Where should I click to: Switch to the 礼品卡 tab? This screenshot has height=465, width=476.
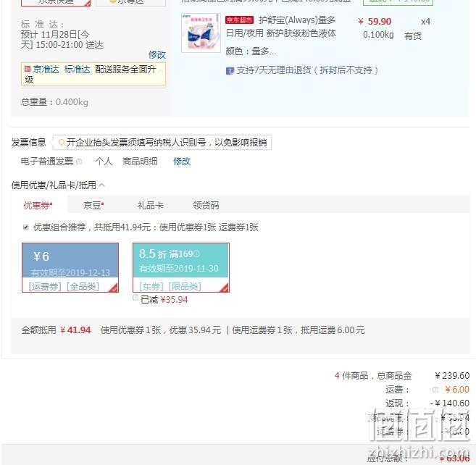pos(150,206)
